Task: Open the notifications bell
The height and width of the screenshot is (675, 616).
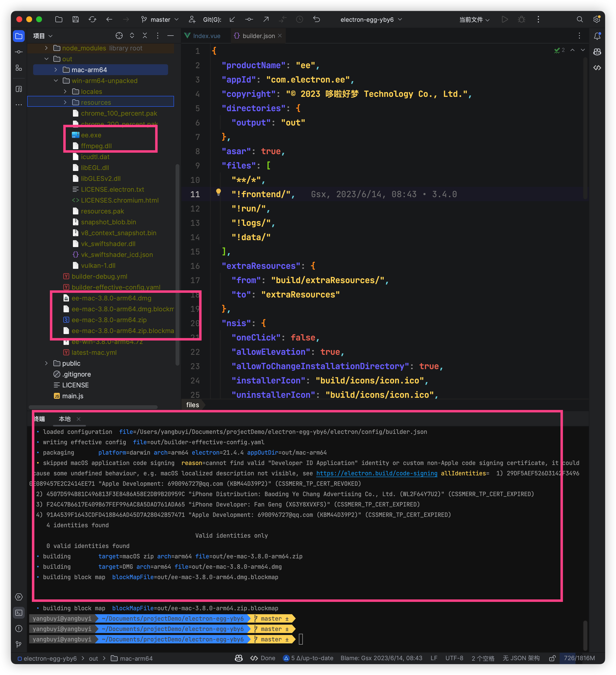Action: click(x=597, y=36)
